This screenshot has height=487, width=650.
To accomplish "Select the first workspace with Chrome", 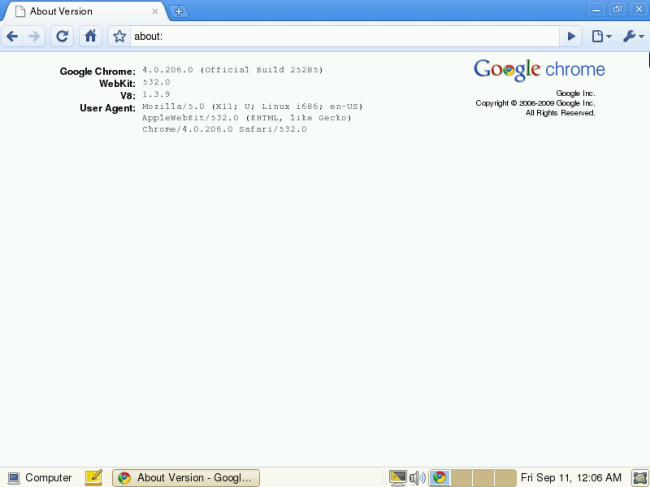I will tap(439, 478).
